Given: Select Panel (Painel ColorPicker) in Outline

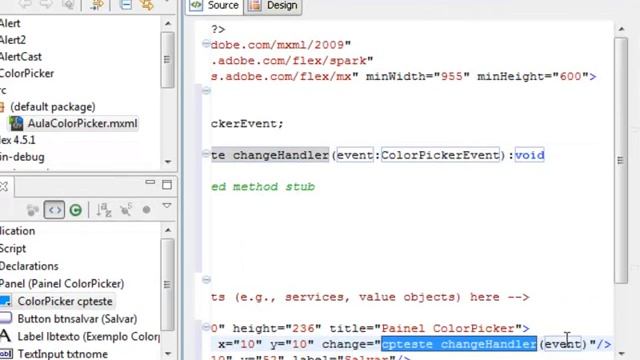Looking at the screenshot, I should tap(62, 284).
